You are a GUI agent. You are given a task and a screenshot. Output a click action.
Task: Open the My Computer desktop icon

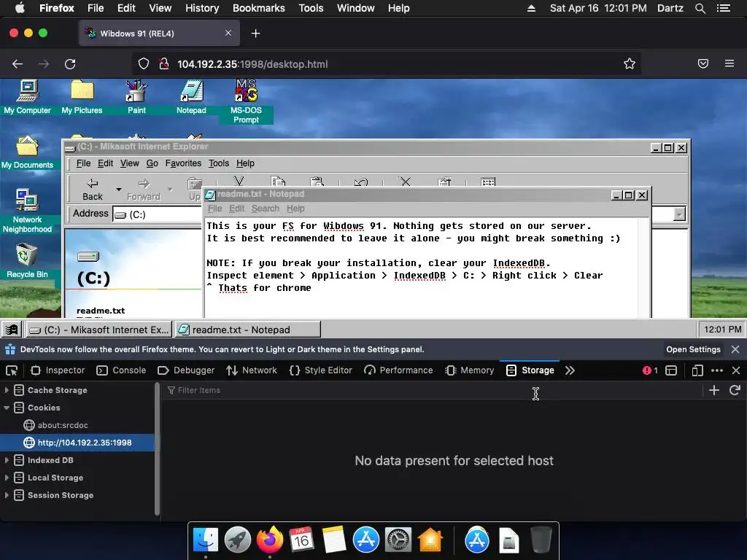(x=27, y=97)
